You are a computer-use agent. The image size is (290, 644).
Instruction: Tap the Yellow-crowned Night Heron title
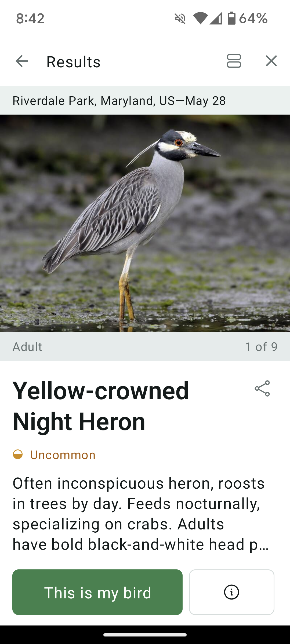tap(101, 406)
